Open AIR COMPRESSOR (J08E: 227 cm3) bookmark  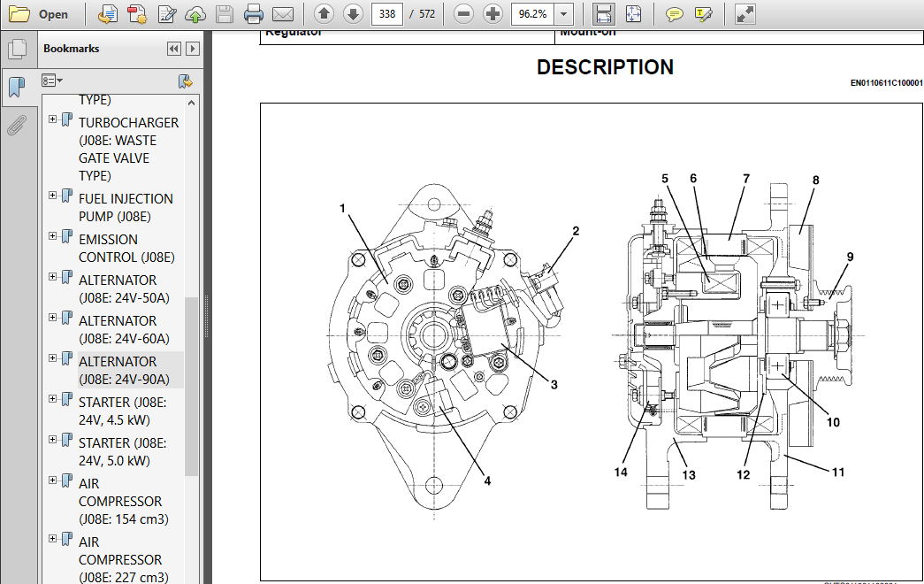click(123, 559)
